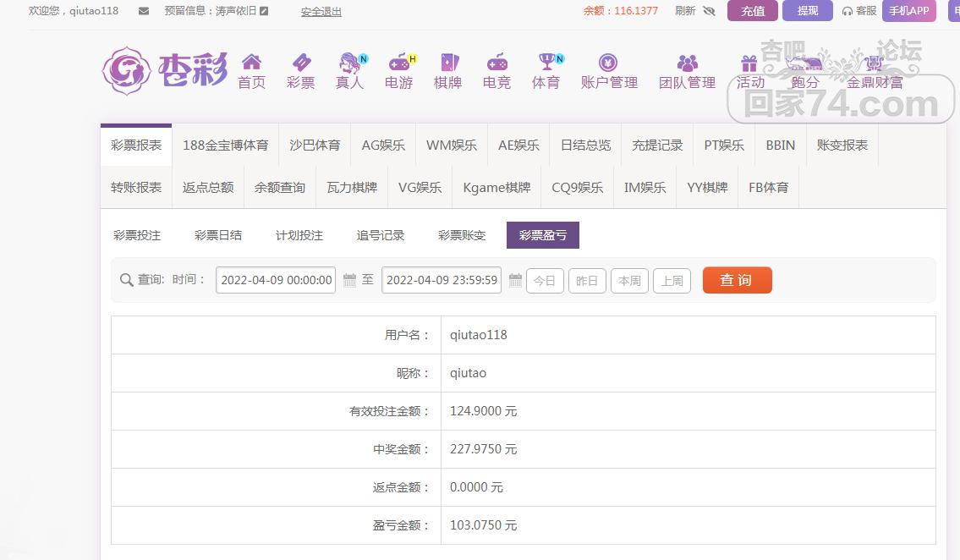960x560 pixels.
Task: Switch to 彩票盈亏 sub-tab
Action: [x=543, y=235]
